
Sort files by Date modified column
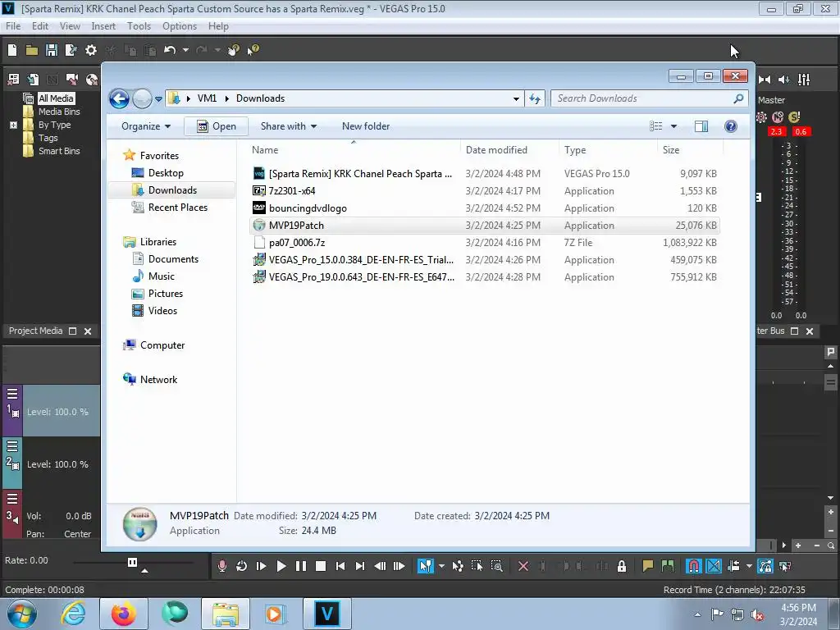pos(509,151)
